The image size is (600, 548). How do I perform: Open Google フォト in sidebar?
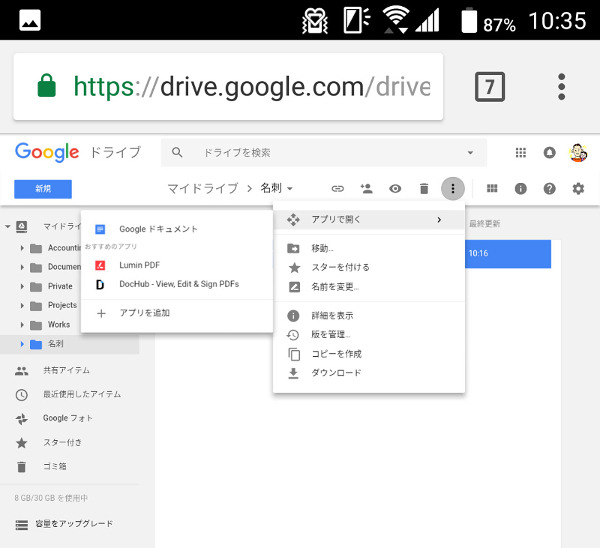click(x=67, y=418)
